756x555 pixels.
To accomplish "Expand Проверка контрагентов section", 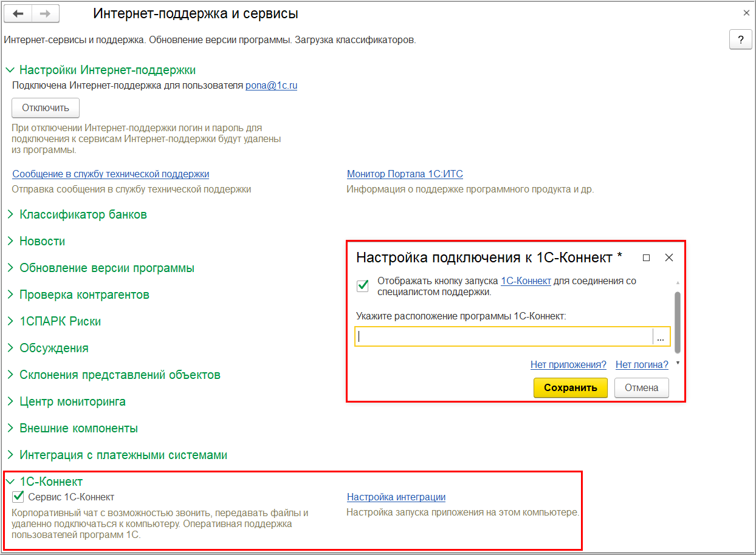I will 78,295.
